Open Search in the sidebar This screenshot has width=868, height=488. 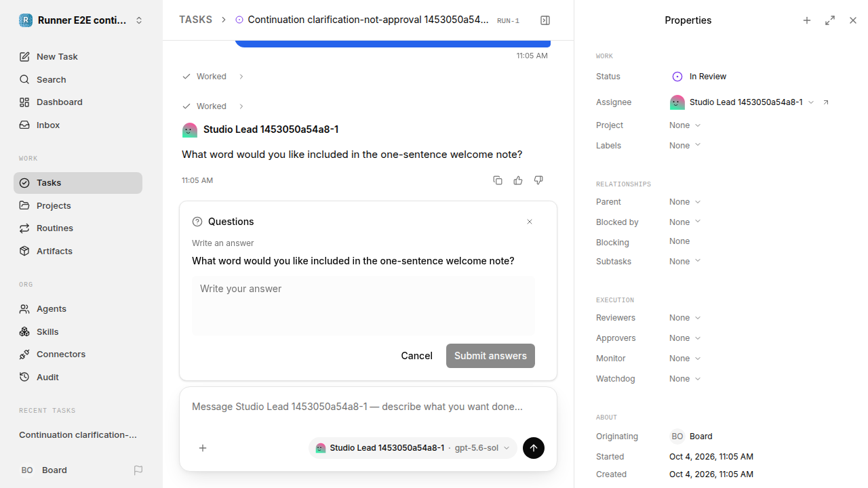point(78,80)
